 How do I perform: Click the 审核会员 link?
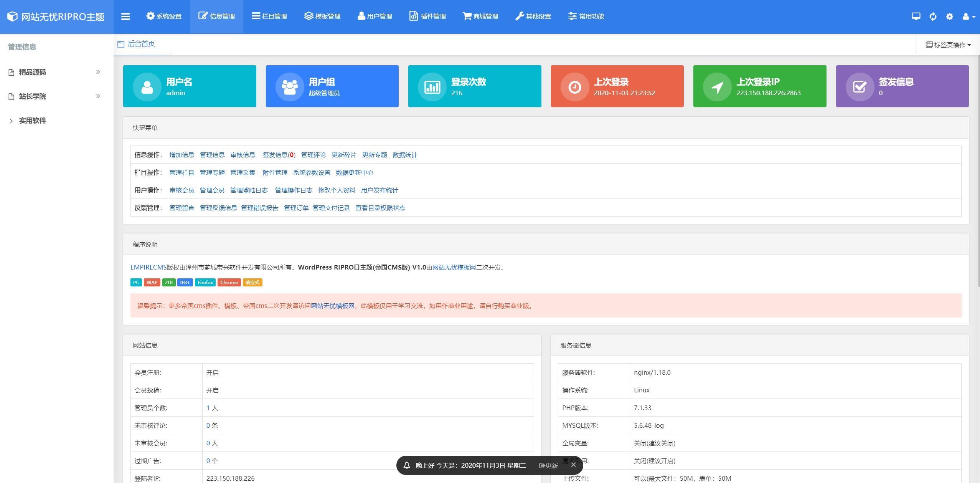tap(182, 190)
